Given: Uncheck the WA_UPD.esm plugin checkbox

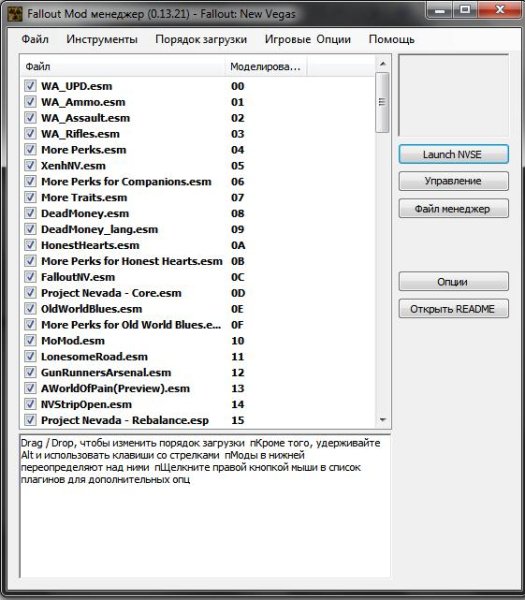Looking at the screenshot, I should pos(30,86).
